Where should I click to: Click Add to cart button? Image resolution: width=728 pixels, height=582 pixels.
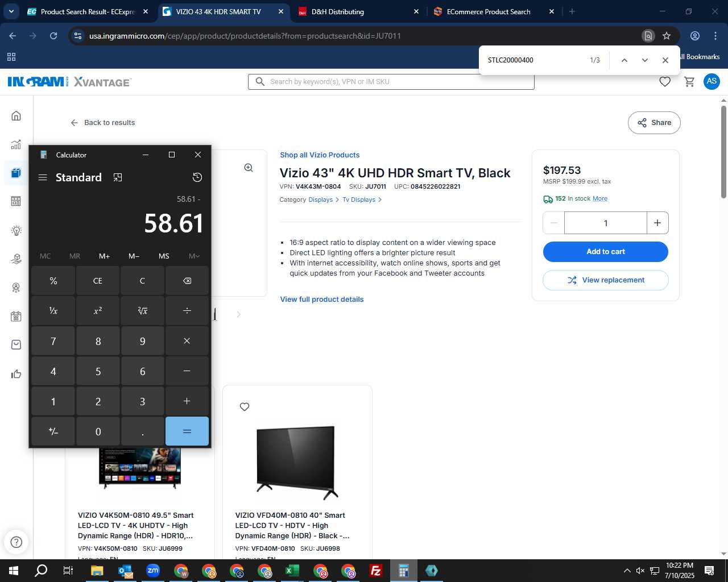pyautogui.click(x=606, y=252)
